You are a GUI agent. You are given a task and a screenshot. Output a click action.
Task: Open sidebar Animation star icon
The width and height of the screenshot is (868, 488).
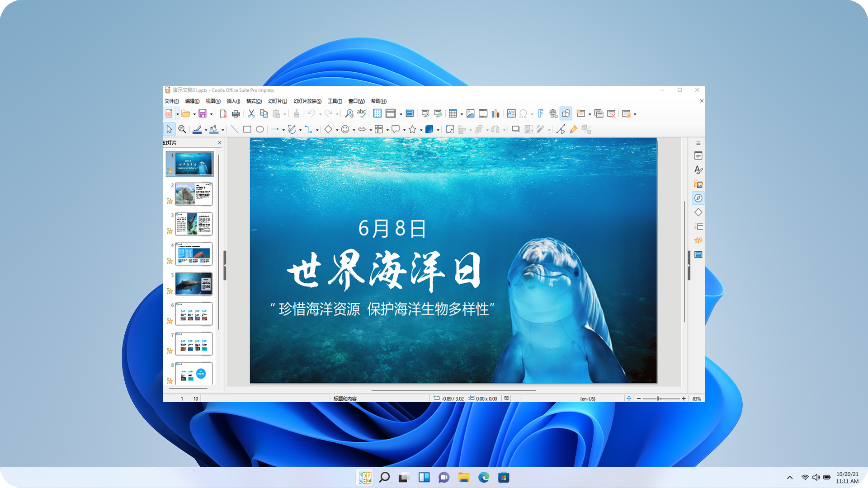click(698, 240)
